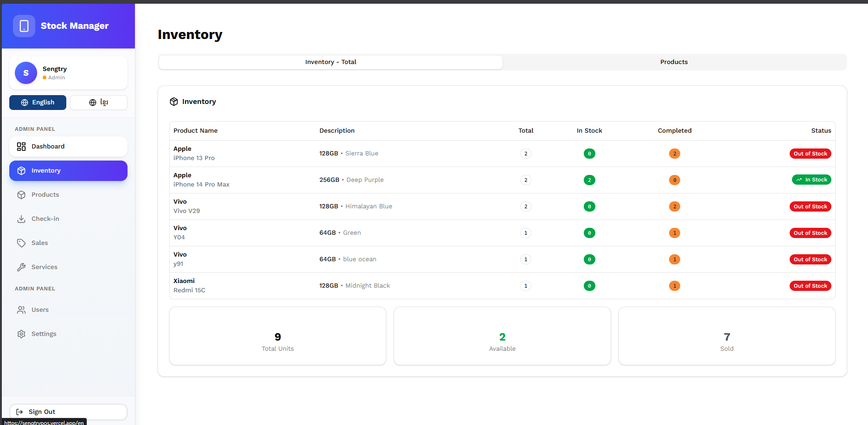This screenshot has height=425, width=868.
Task: Click the iPhone 14 Pro Max product name
Action: [202, 185]
